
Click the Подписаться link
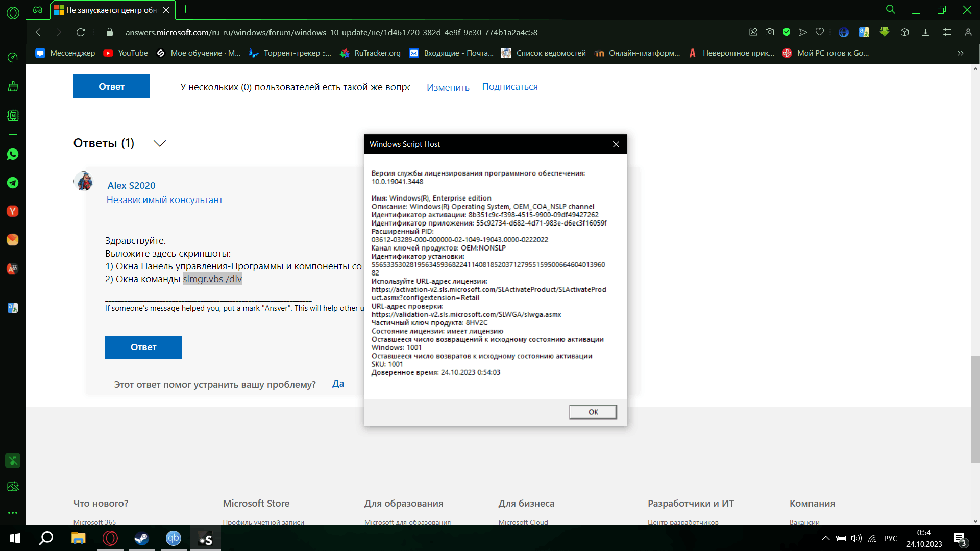tap(510, 87)
